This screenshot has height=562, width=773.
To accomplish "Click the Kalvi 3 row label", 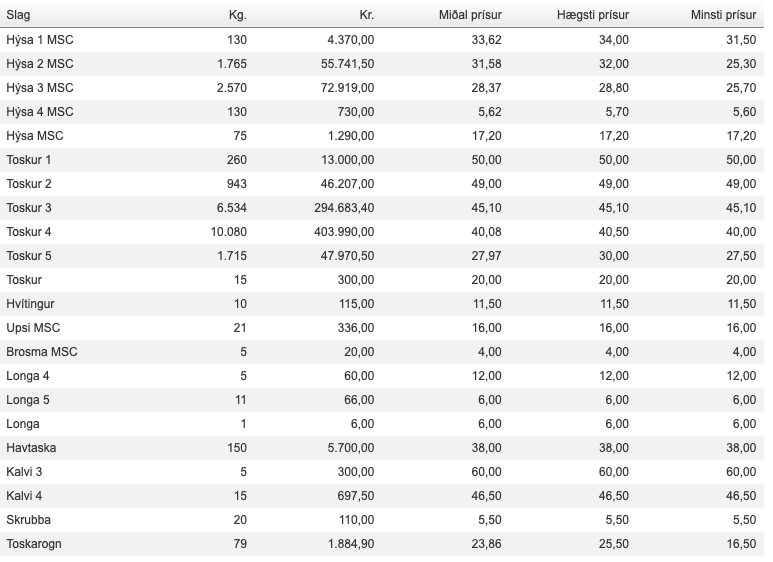I will pyautogui.click(x=24, y=472).
